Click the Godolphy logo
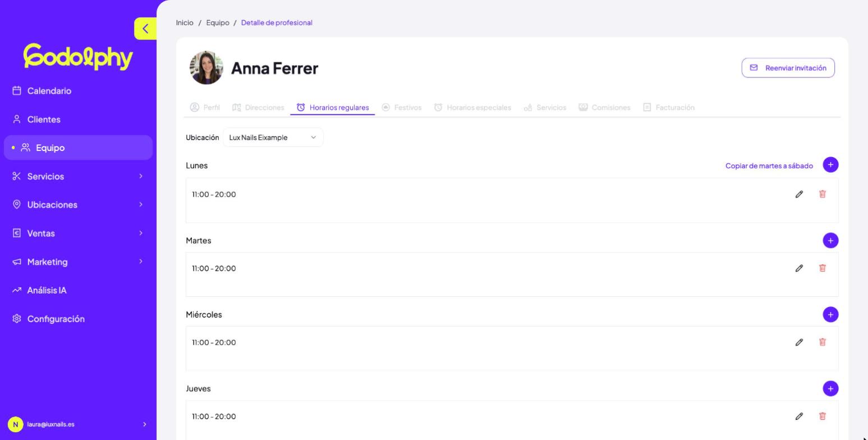Screen dimensions: 868x440 point(78,57)
